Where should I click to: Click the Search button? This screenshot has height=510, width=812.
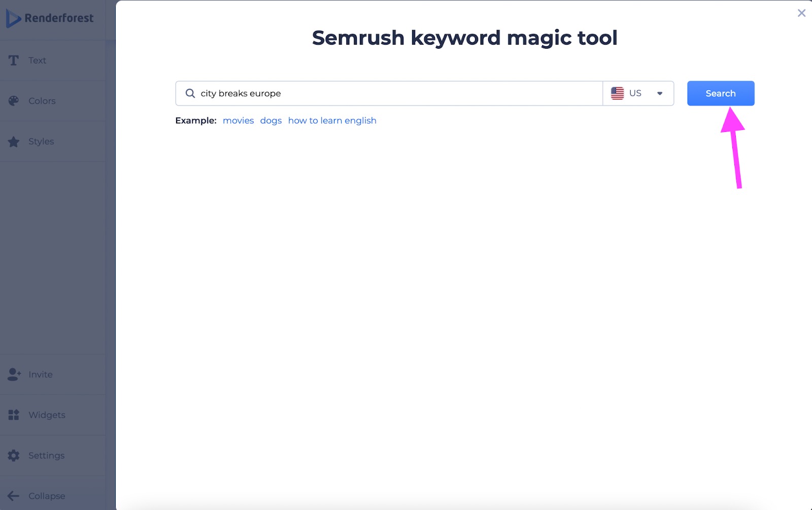(720, 93)
